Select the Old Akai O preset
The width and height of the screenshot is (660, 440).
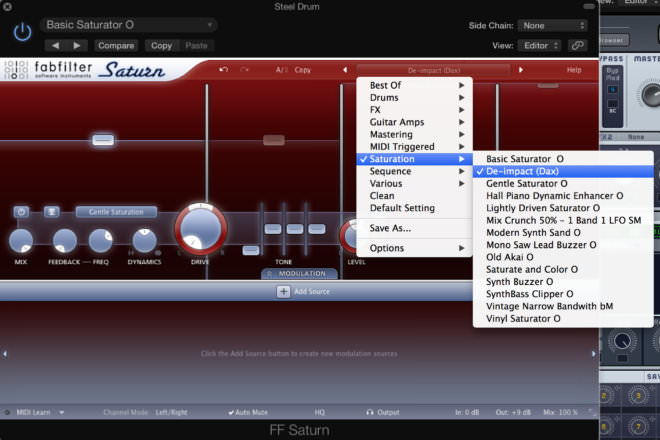pyautogui.click(x=563, y=257)
